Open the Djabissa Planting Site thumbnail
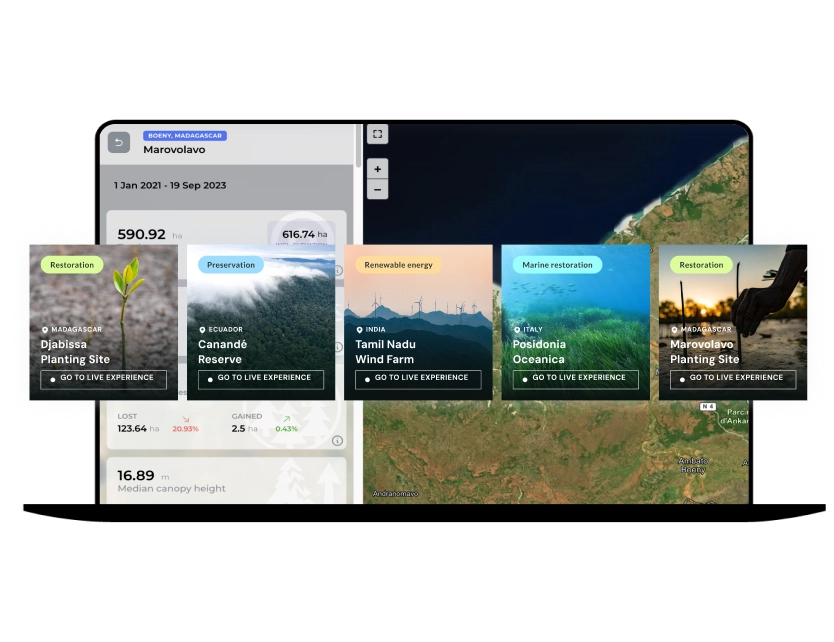This screenshot has height=642, width=834. click(x=103, y=322)
